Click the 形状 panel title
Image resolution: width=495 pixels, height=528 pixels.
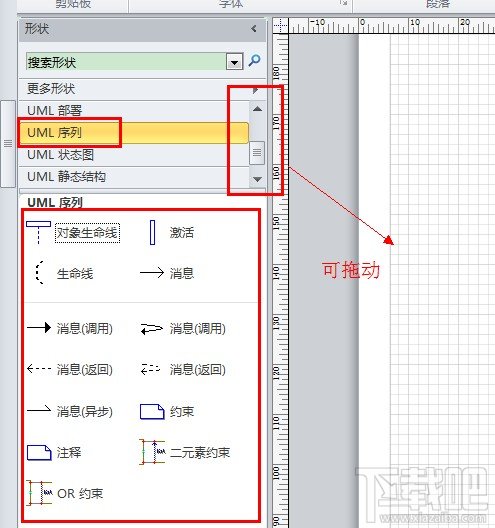[37, 29]
